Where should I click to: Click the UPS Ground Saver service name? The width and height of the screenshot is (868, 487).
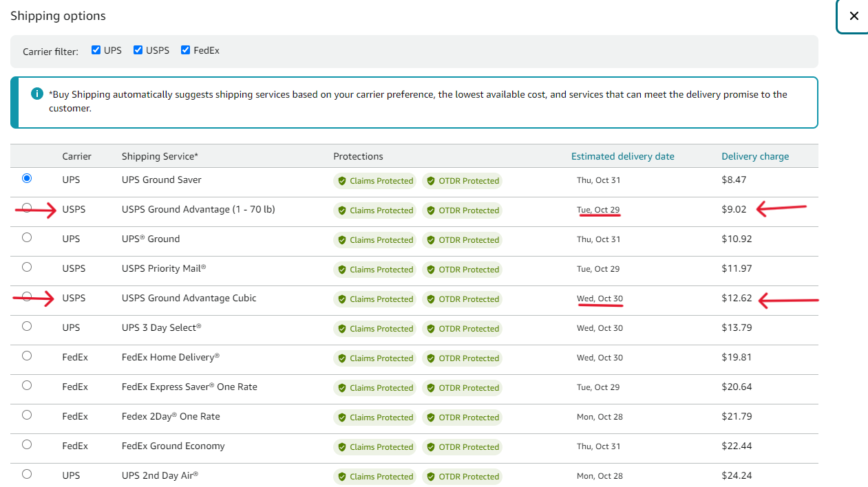(x=162, y=180)
